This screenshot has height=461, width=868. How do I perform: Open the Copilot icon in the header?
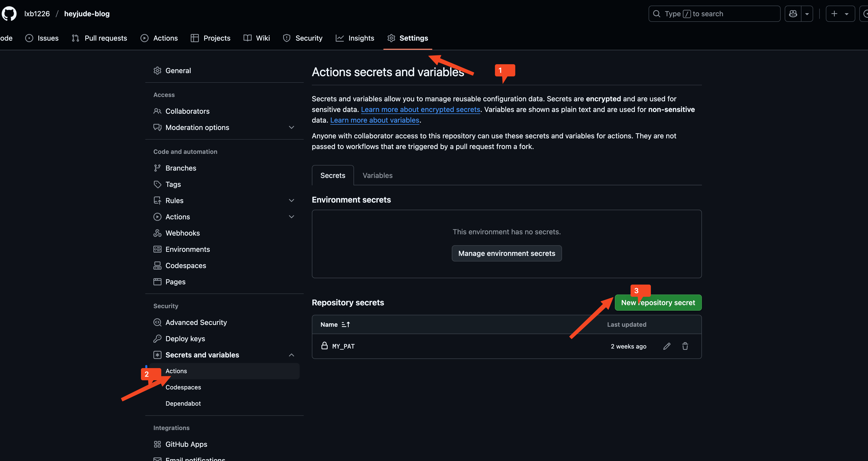[793, 14]
